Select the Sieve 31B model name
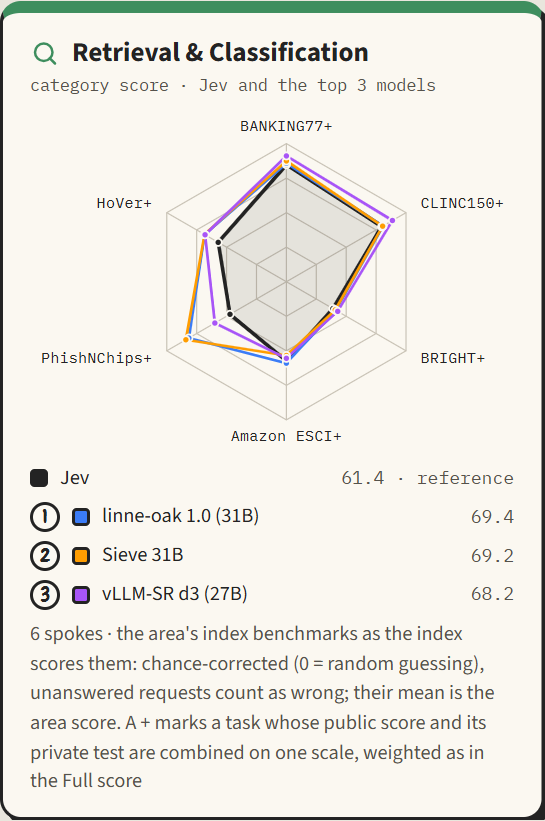545x821 pixels. pos(143,555)
